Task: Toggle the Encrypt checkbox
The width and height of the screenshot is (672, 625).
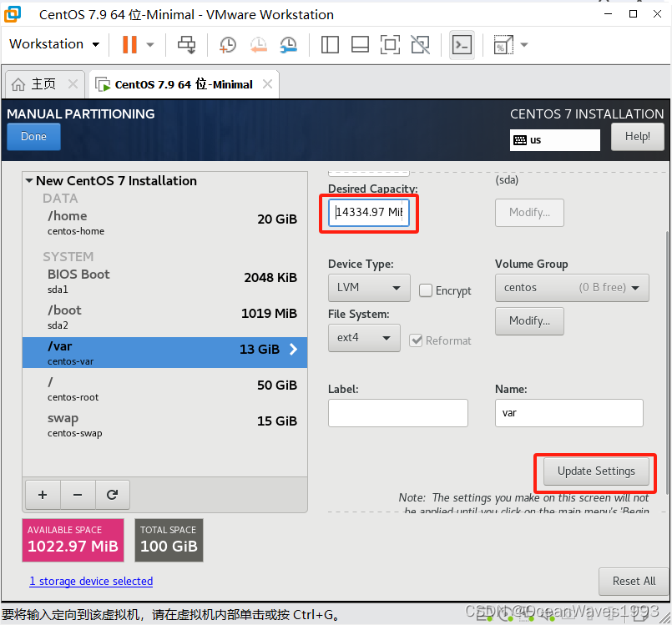Action: coord(426,290)
